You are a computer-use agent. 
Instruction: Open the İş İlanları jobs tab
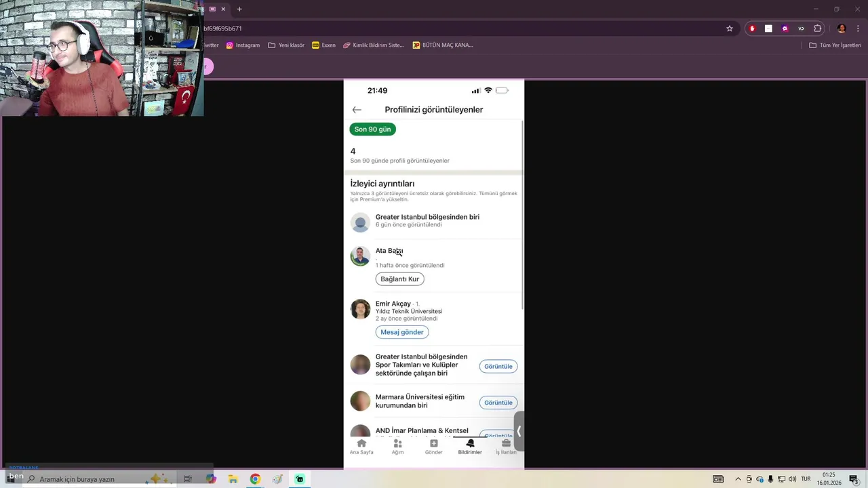506,447
